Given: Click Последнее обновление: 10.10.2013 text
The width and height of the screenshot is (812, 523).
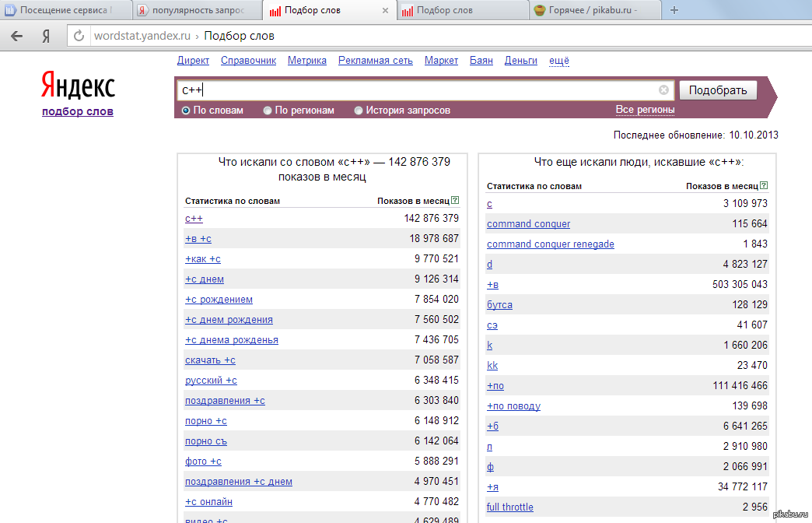Looking at the screenshot, I should pyautogui.click(x=696, y=135).
